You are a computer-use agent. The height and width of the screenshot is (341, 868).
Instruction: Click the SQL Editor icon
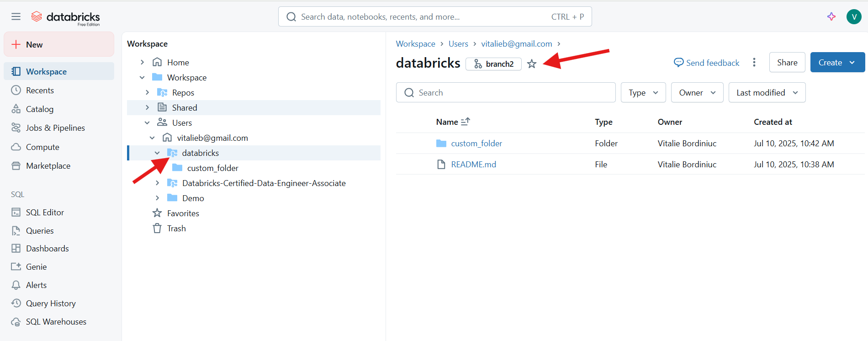[16, 212]
